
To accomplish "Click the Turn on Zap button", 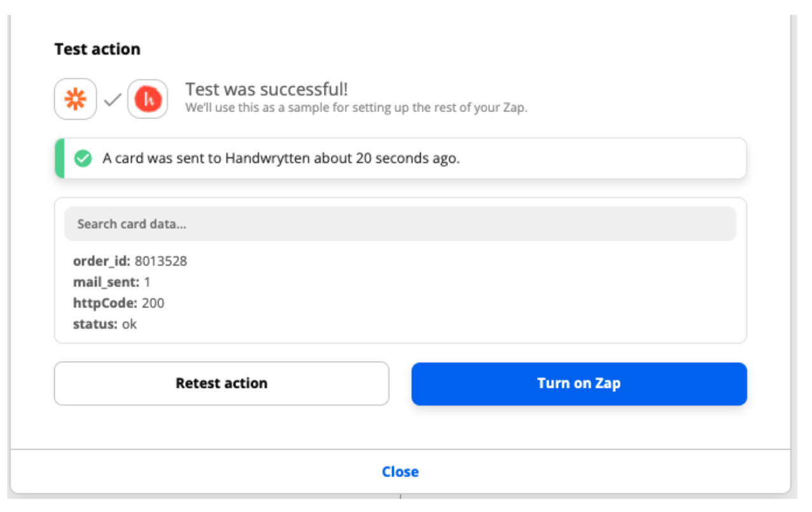I will (x=579, y=383).
